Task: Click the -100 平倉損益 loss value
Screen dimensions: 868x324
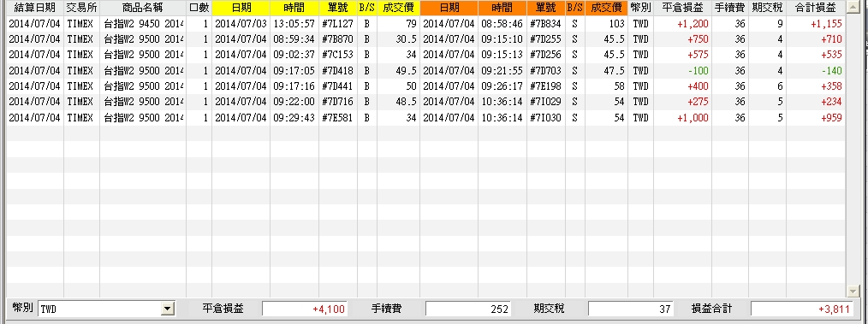Action: coord(698,71)
